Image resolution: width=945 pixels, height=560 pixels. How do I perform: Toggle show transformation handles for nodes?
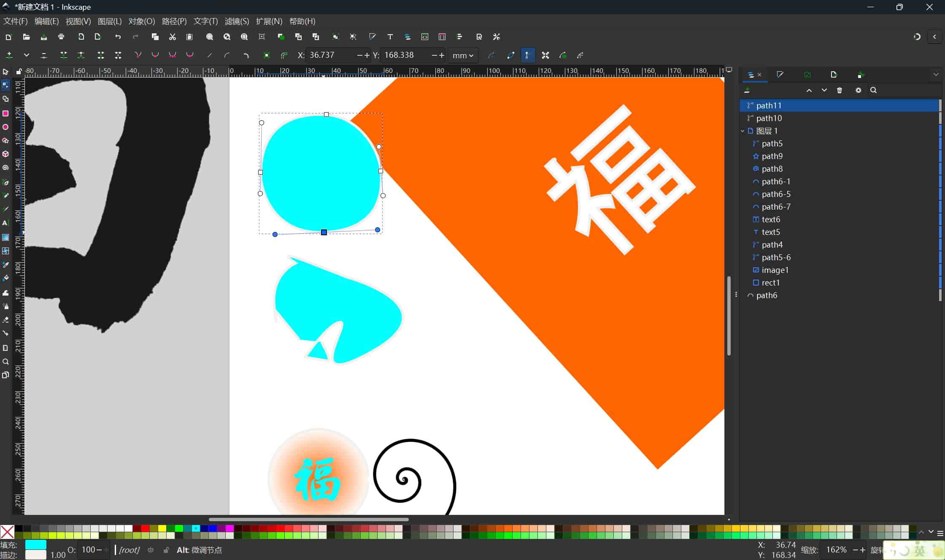[x=545, y=55]
